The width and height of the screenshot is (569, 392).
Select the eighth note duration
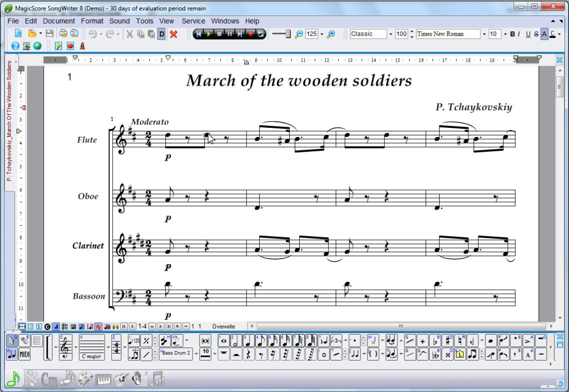pyautogui.click(x=261, y=341)
